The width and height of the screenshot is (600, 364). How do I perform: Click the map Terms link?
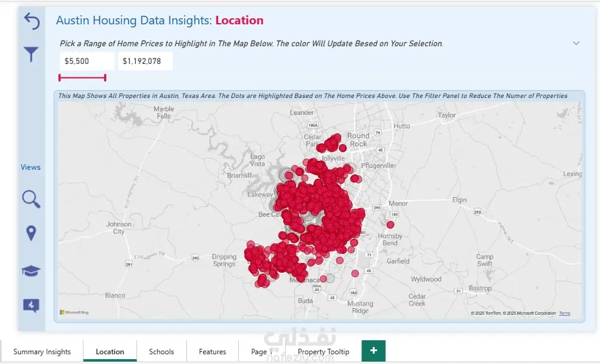[565, 313]
